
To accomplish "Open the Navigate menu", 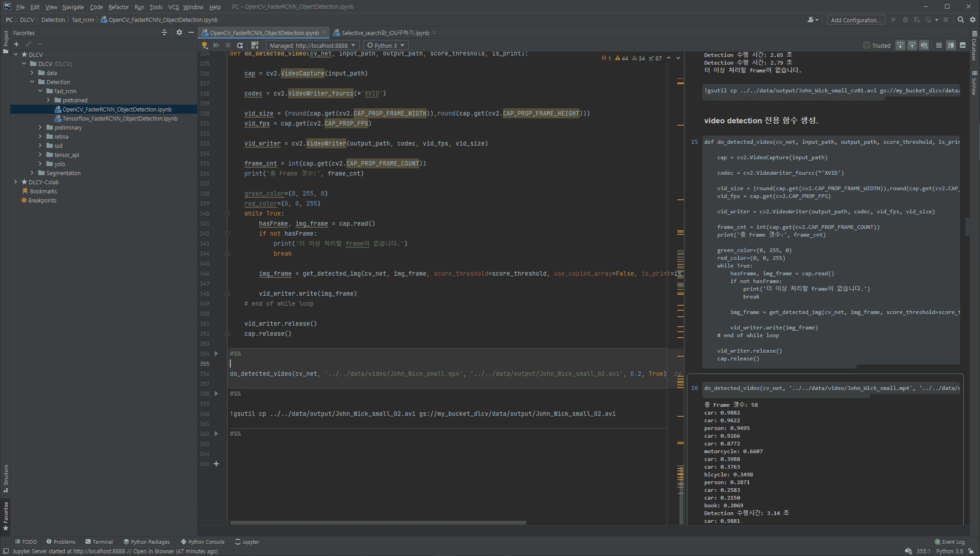I will coord(73,7).
